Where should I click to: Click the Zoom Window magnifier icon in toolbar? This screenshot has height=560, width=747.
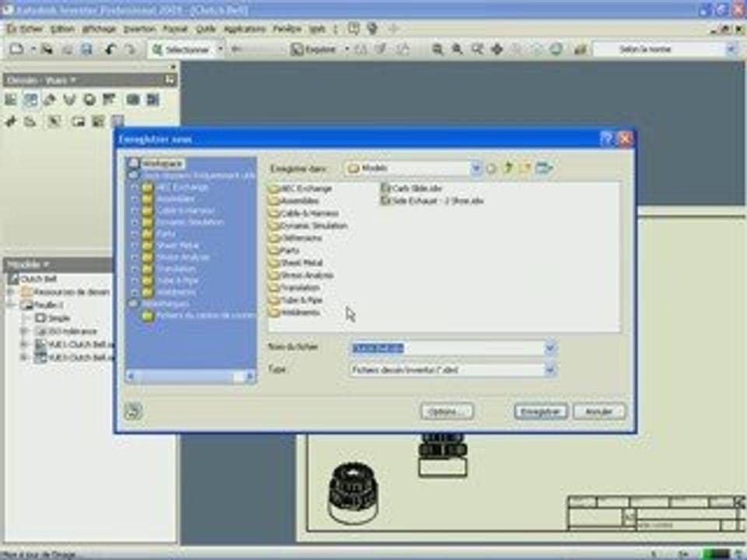(x=458, y=49)
